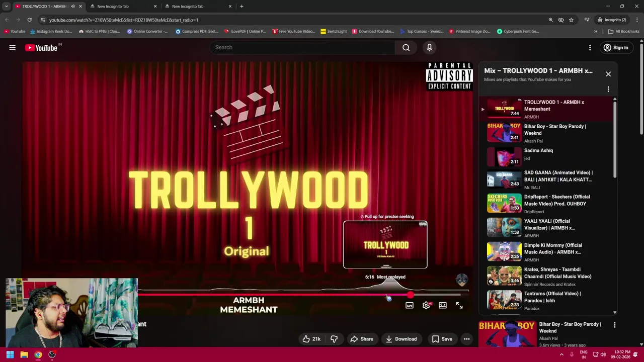Click the channel watermark avatar in player
The height and width of the screenshot is (362, 644).
pyautogui.click(x=462, y=280)
